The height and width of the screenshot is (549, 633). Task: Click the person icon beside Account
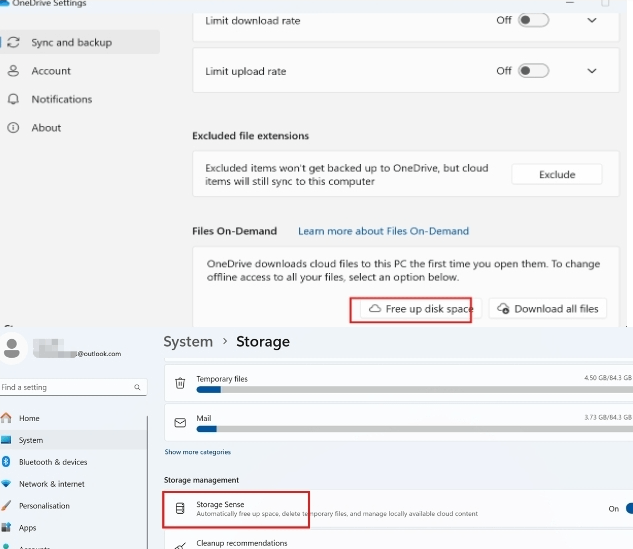13,71
